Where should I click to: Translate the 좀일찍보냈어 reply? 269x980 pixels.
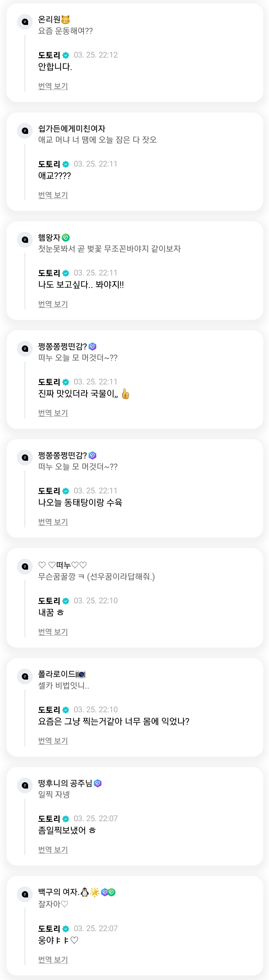pos(53,849)
